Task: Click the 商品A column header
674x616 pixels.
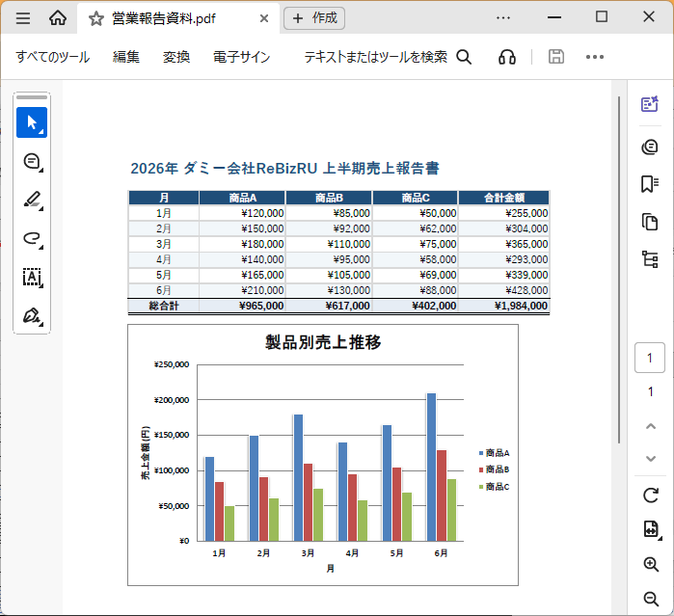Action: coord(242,198)
